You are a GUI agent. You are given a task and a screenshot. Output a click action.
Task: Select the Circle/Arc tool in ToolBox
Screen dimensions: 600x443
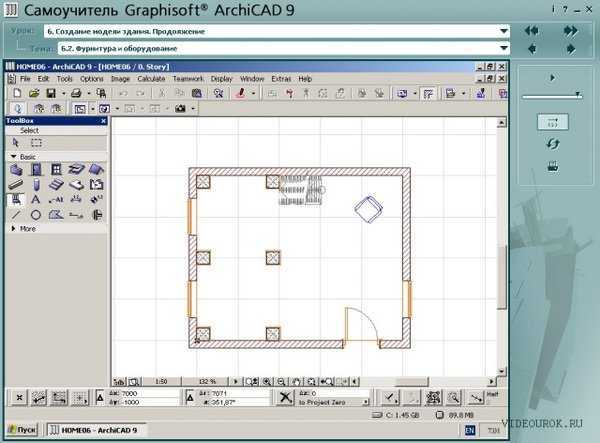pos(36,215)
